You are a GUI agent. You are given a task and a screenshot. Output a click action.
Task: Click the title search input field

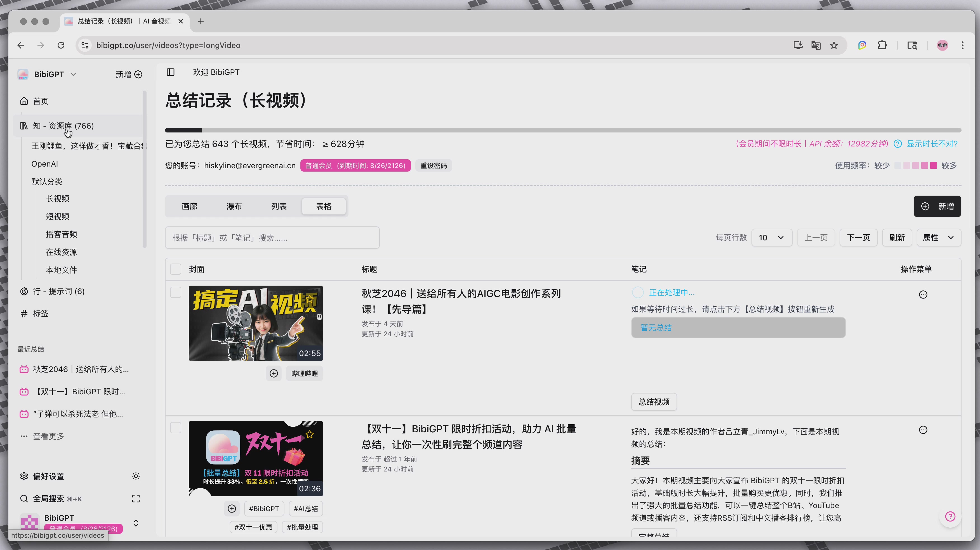272,237
